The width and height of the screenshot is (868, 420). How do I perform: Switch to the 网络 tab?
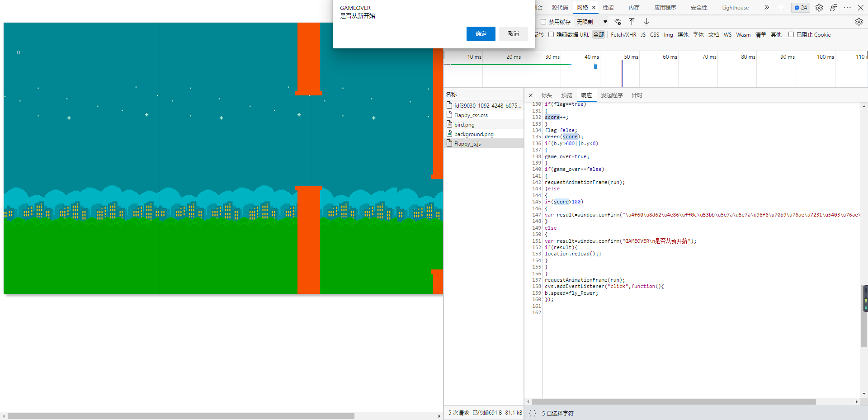[x=582, y=8]
